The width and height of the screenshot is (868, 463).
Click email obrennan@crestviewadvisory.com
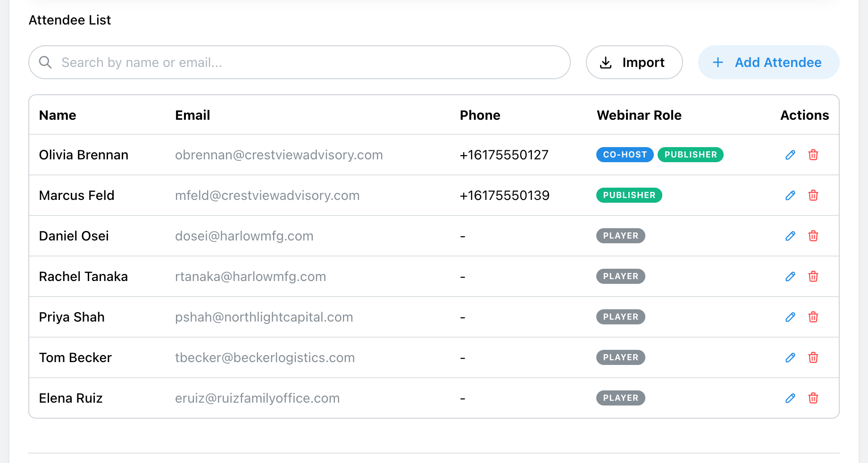click(279, 155)
